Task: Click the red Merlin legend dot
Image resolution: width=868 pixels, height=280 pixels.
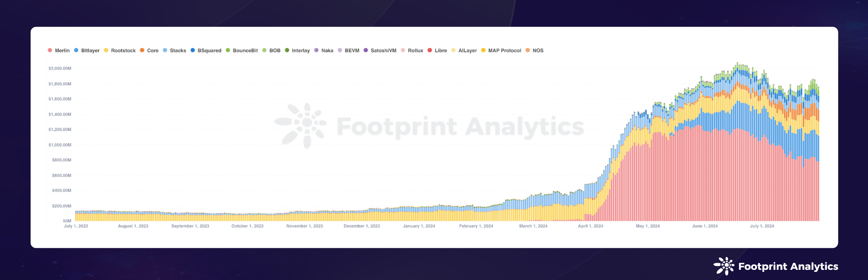Action: coord(50,50)
